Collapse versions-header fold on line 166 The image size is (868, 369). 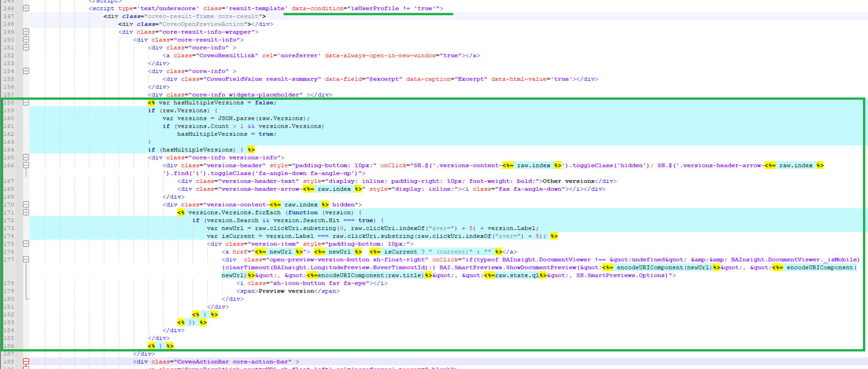pos(26,165)
